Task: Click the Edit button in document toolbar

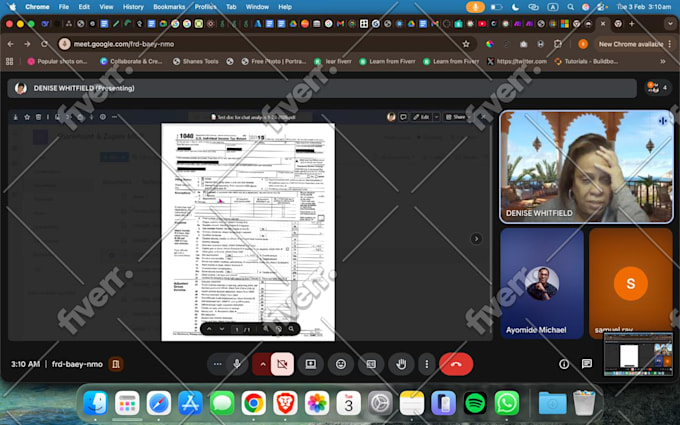Action: click(421, 117)
